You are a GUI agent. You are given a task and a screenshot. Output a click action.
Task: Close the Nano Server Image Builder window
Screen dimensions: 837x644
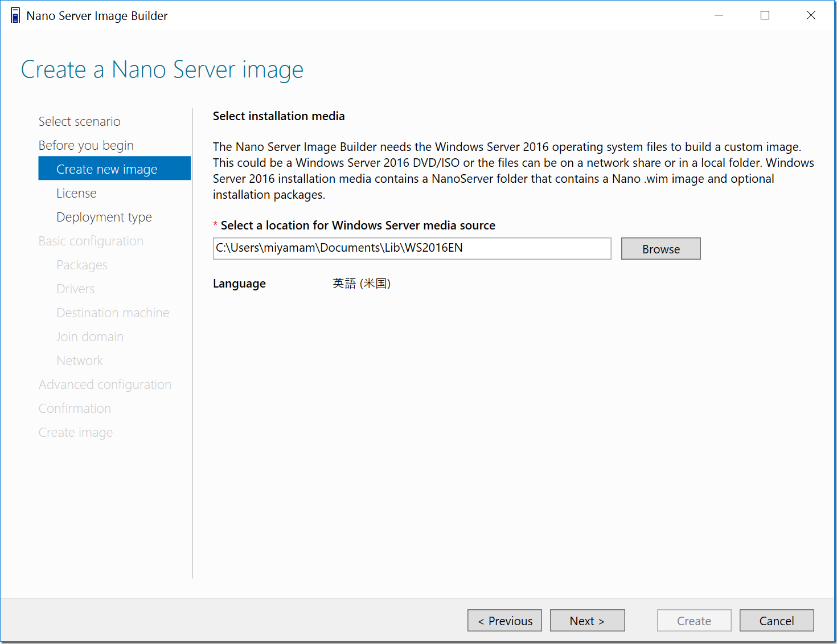811,15
